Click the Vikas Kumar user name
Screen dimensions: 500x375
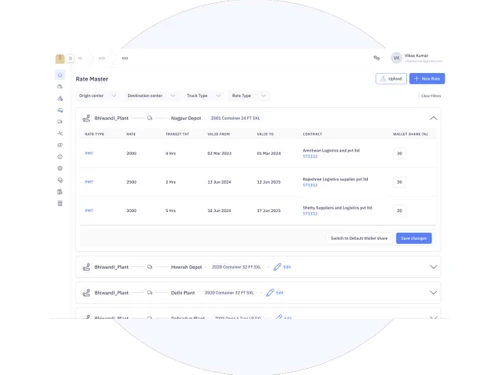tap(416, 56)
